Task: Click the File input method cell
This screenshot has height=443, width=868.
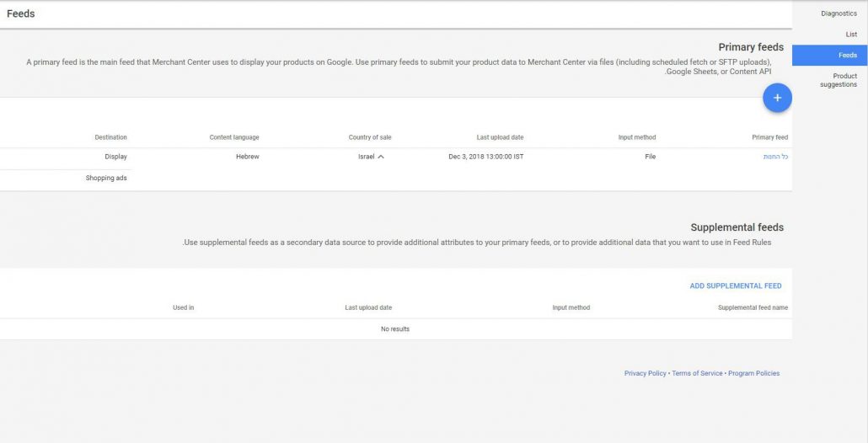Action: [650, 157]
